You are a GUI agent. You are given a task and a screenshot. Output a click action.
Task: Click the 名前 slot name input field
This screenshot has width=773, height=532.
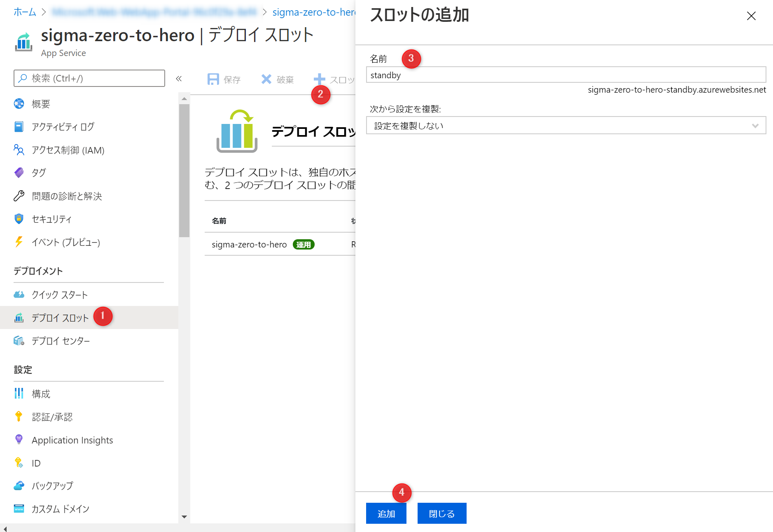tap(566, 75)
